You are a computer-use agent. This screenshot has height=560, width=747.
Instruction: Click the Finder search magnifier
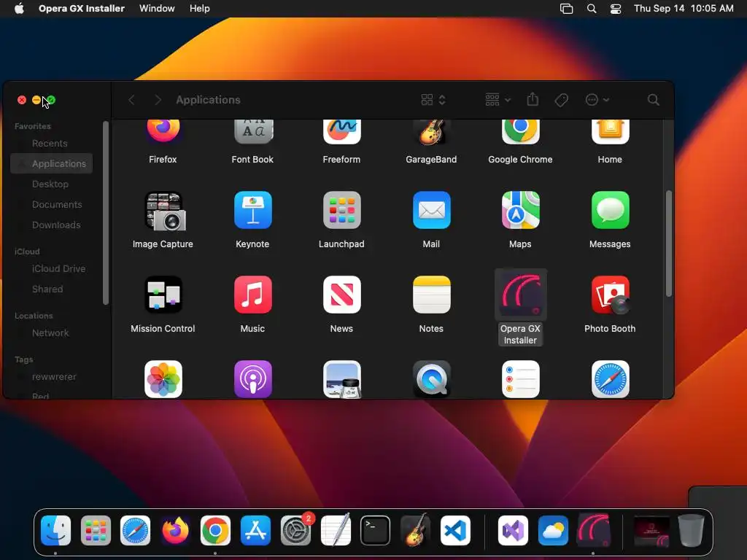click(653, 99)
